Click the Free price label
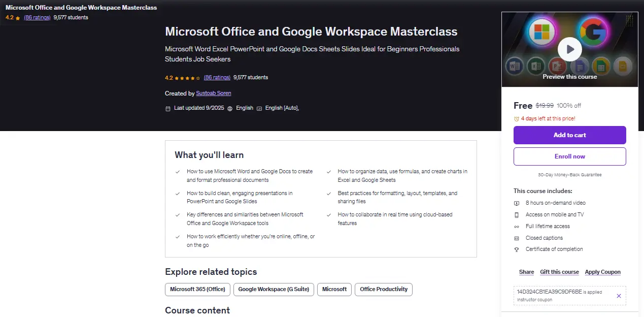 pyautogui.click(x=523, y=106)
